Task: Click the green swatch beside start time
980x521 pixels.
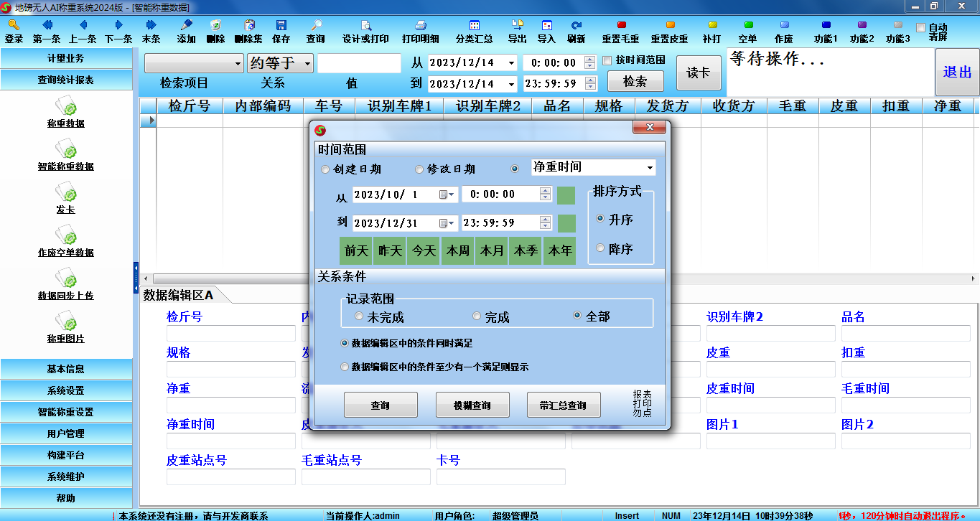Action: click(566, 195)
